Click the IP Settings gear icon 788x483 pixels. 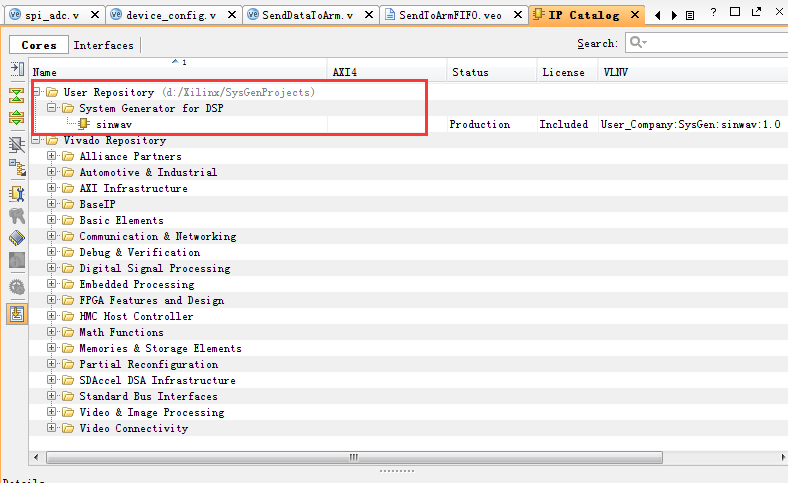pos(17,287)
